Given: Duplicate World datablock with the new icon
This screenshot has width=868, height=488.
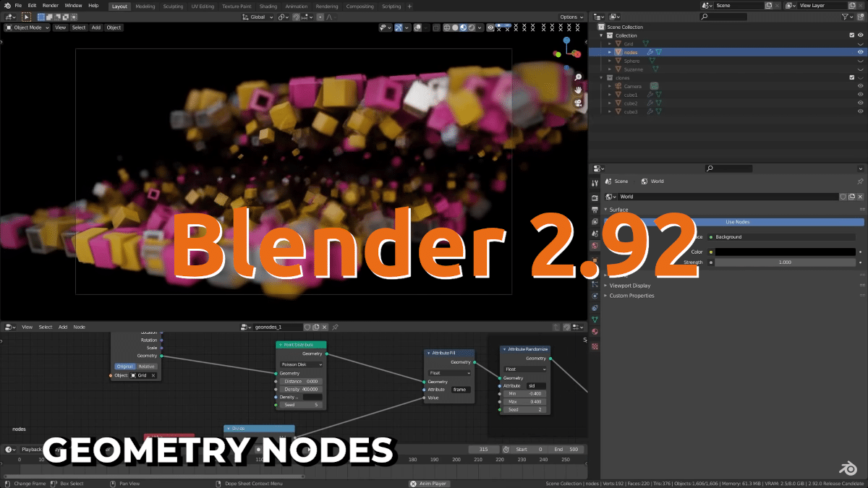Looking at the screenshot, I should tap(852, 197).
